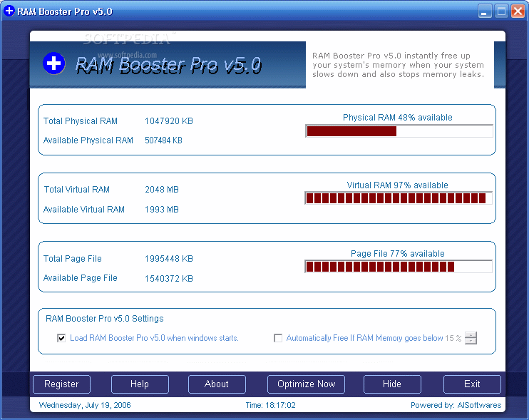Click Optimize Now

[x=306, y=384]
